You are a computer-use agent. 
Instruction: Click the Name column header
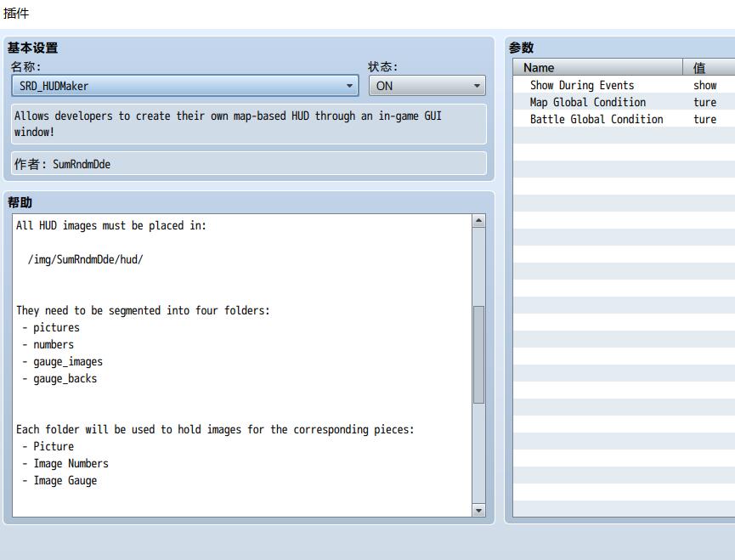597,67
